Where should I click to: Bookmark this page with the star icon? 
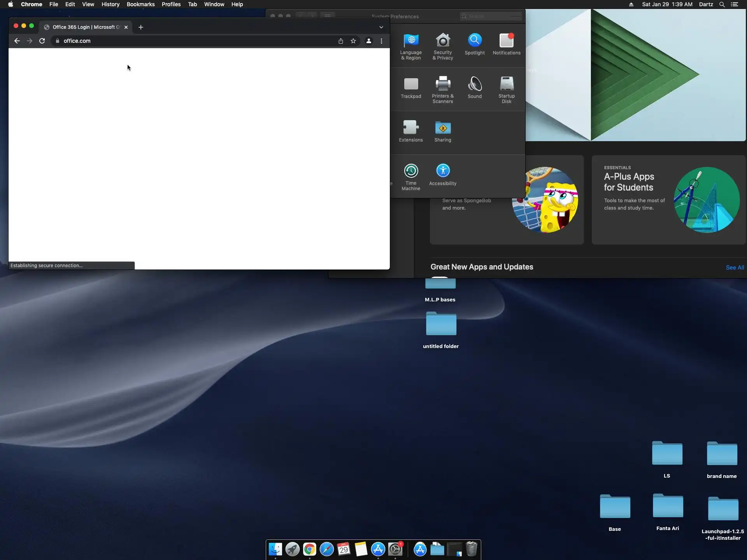(353, 41)
